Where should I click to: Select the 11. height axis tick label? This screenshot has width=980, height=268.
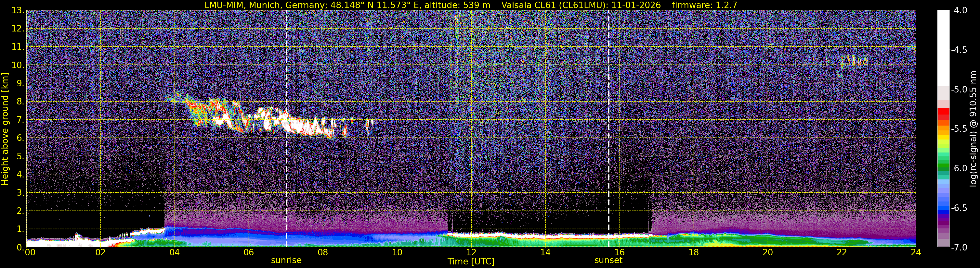pos(18,47)
